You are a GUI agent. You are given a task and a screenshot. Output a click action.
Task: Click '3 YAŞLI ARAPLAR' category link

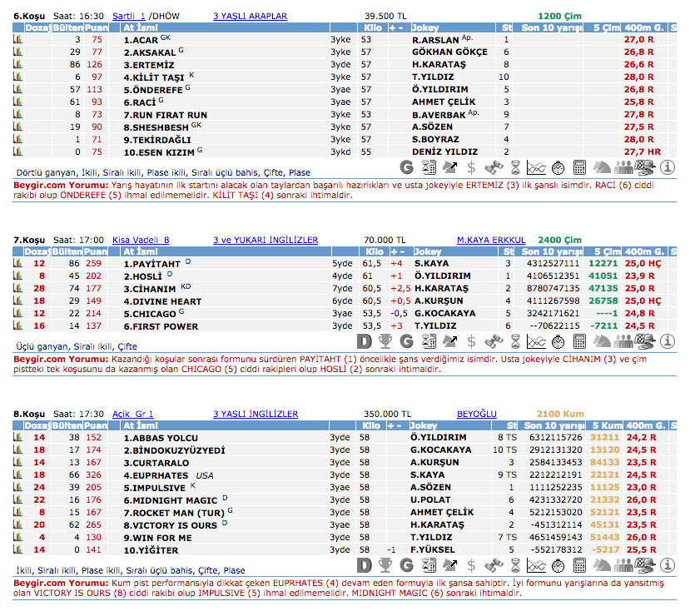tap(250, 16)
